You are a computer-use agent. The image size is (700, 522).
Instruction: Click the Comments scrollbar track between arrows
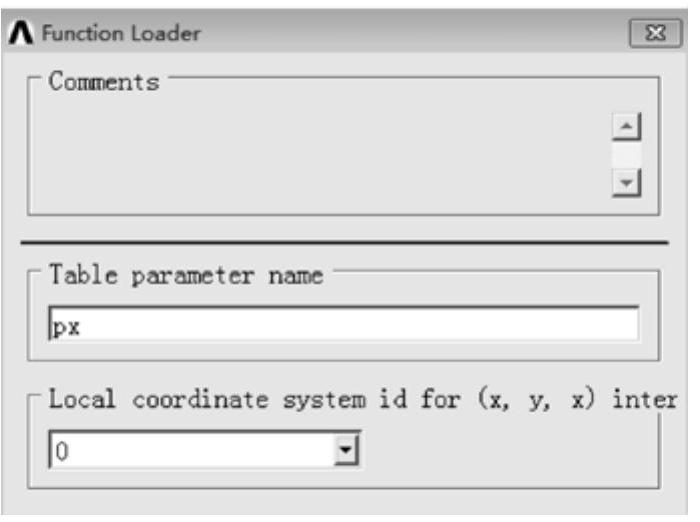tap(626, 156)
